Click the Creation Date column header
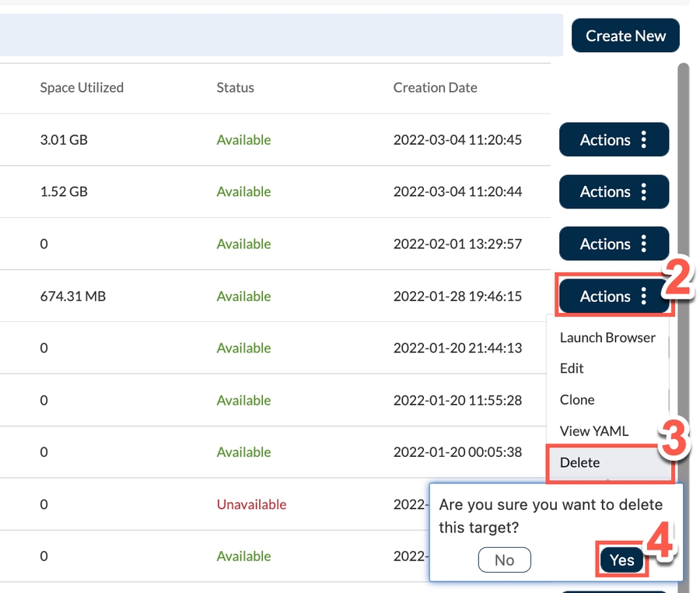 coord(435,88)
